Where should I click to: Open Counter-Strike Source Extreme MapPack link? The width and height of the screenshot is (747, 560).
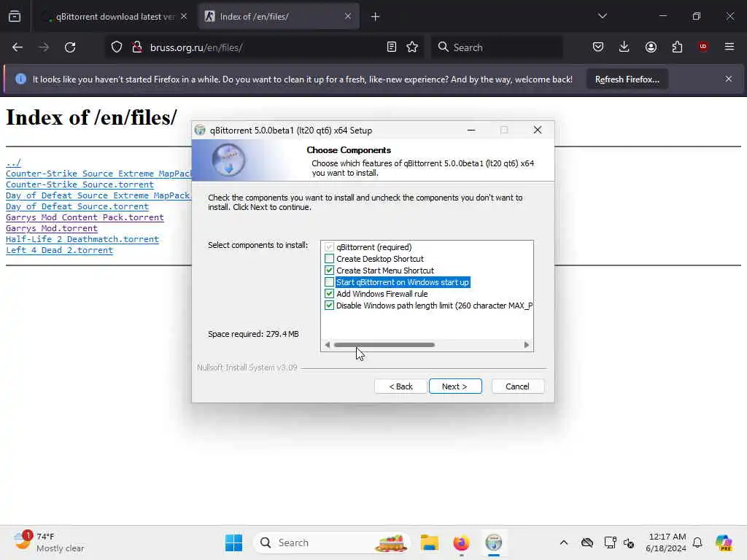tap(98, 174)
